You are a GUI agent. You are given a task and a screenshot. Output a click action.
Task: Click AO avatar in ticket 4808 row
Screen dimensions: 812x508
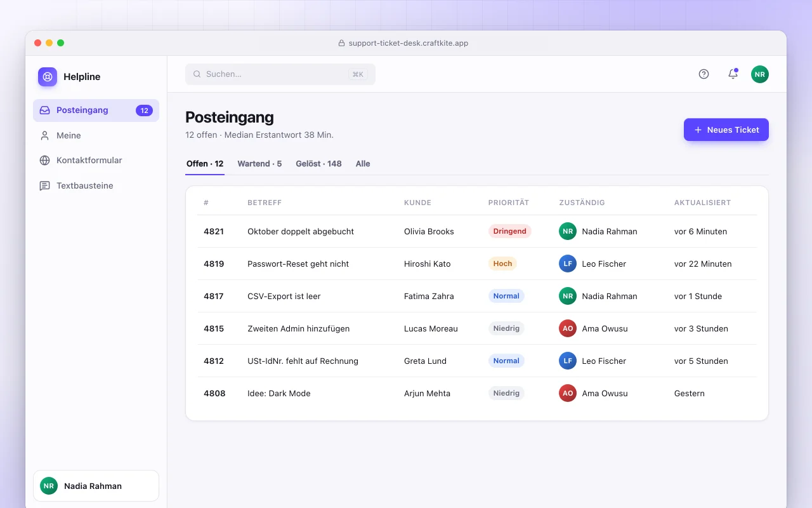point(568,393)
